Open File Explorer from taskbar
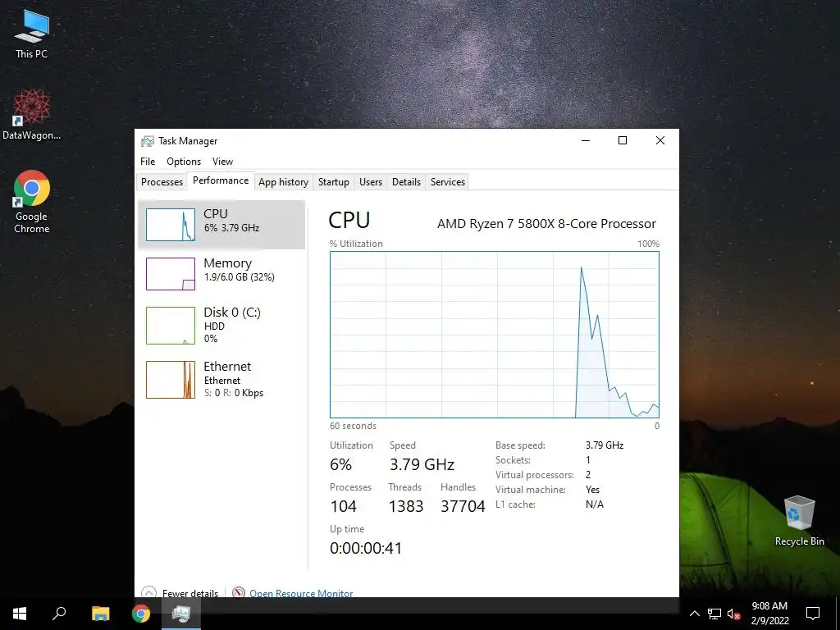The width and height of the screenshot is (840, 630). 100,614
